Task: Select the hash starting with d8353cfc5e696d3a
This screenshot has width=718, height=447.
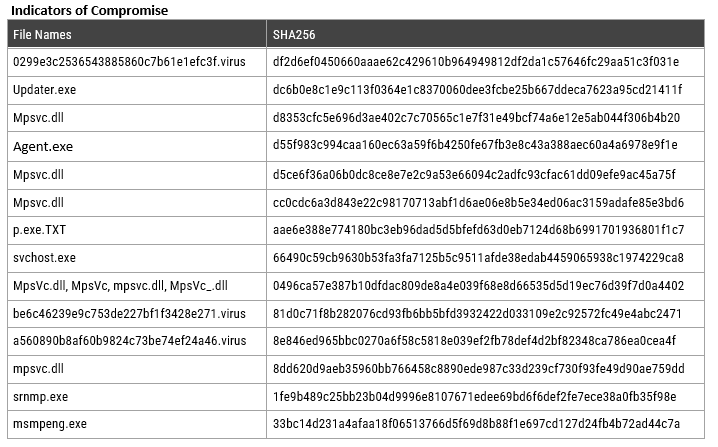Action: point(476,118)
